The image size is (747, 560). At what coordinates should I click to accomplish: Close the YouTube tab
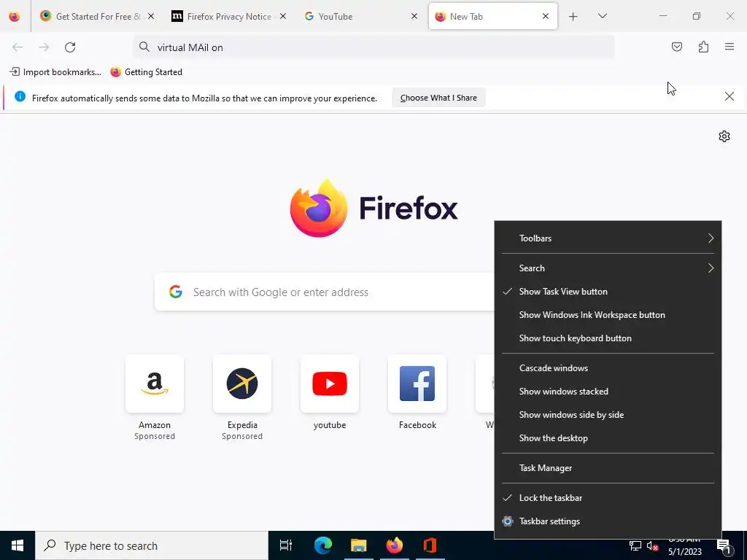(x=414, y=16)
